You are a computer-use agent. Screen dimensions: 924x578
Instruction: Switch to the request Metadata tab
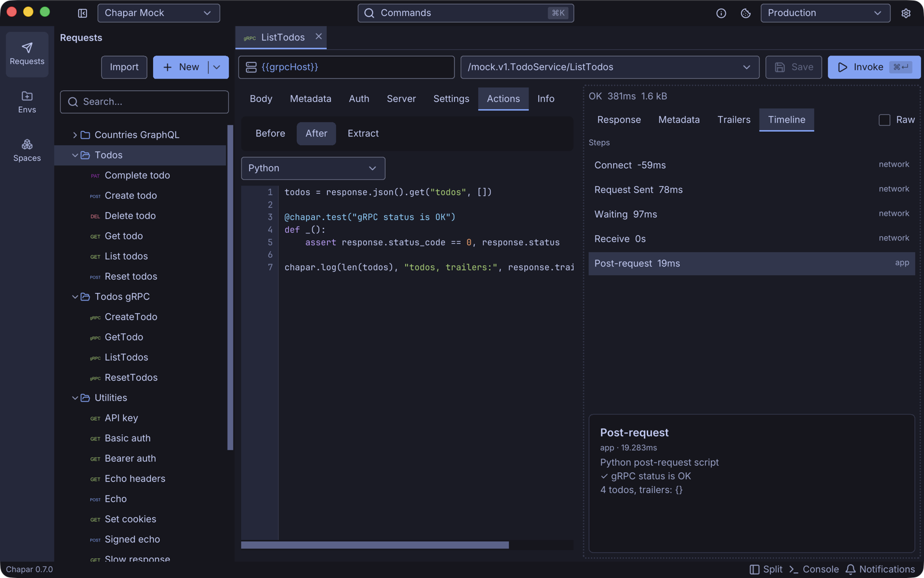[x=311, y=99]
